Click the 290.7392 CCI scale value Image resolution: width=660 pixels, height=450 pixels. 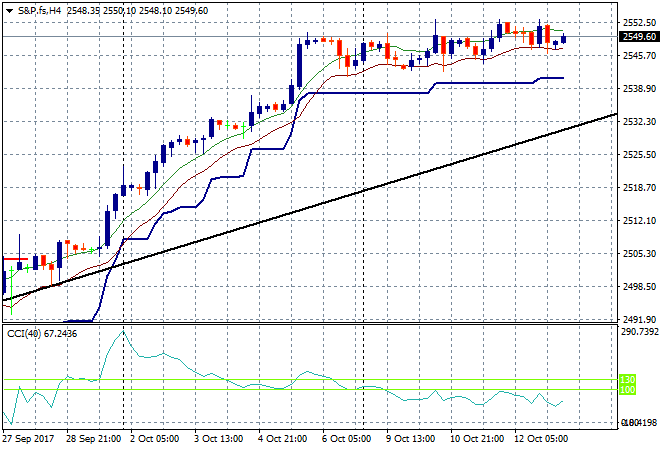coord(639,332)
